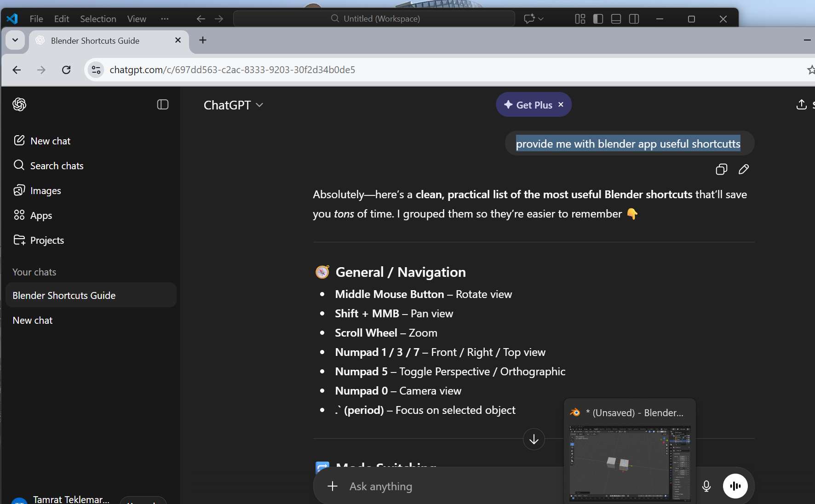Toggle the bottom panel visibility
The width and height of the screenshot is (815, 504).
click(616, 19)
